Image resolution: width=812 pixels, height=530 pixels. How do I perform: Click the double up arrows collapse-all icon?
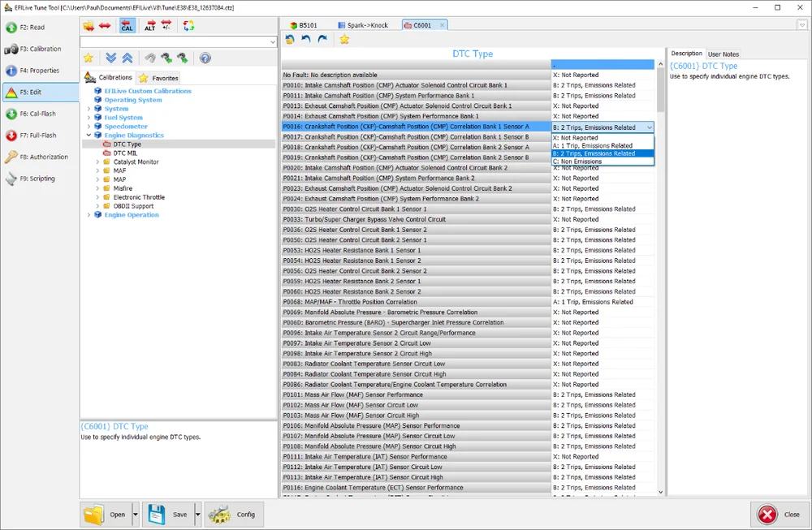click(127, 58)
